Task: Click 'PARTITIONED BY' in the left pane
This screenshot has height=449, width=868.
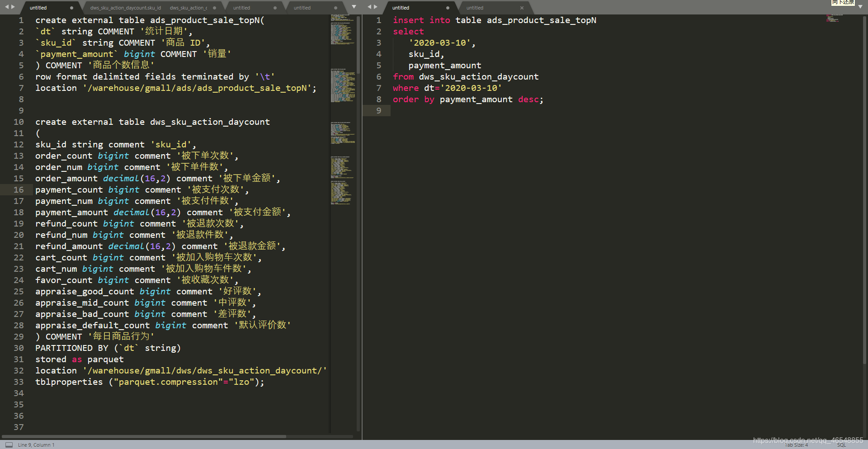Action: pos(72,348)
